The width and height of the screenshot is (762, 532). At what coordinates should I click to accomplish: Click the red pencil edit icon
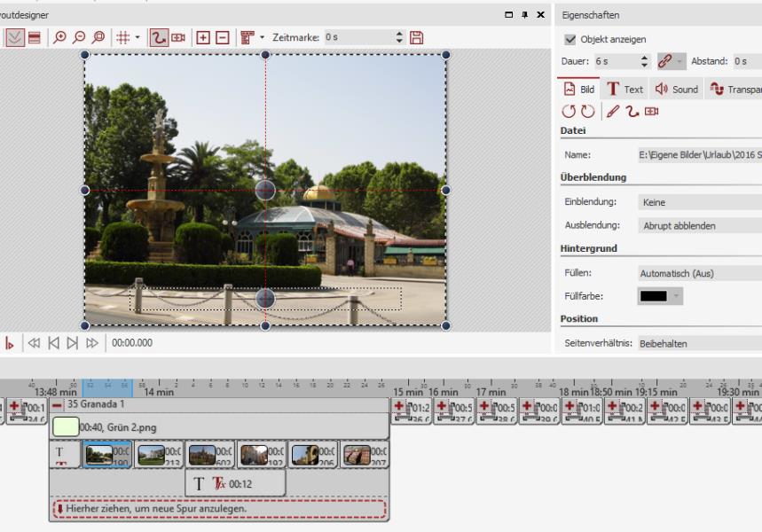coord(612,111)
